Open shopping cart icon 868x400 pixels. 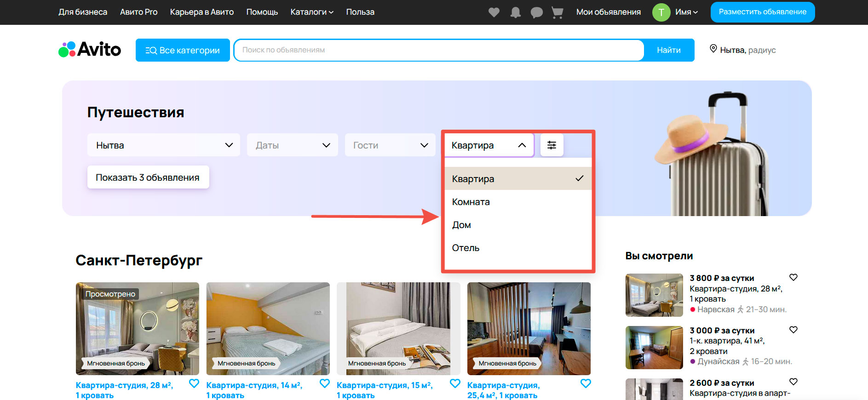pyautogui.click(x=557, y=12)
